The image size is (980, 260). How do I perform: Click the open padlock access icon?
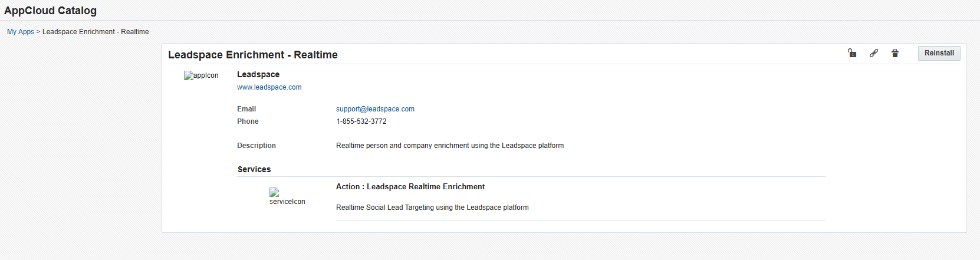pyautogui.click(x=852, y=53)
